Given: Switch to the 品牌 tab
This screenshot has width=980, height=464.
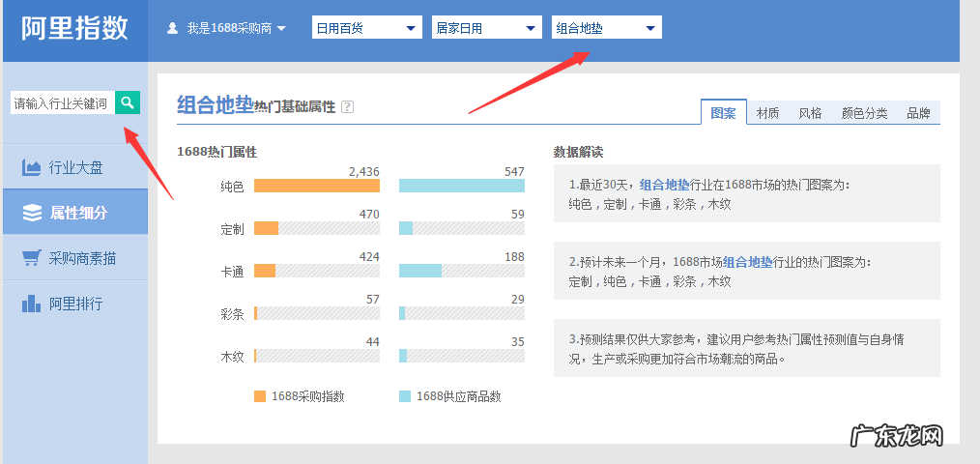Looking at the screenshot, I should click(919, 113).
